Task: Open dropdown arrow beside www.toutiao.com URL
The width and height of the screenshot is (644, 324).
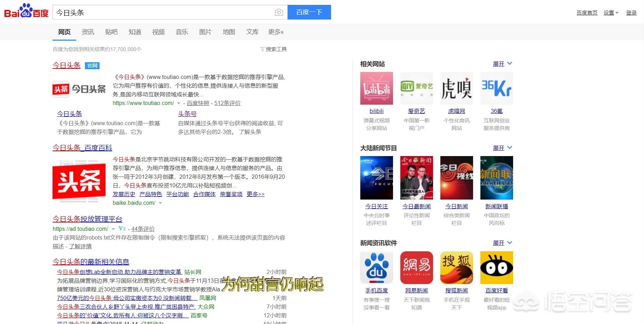Action: [179, 103]
